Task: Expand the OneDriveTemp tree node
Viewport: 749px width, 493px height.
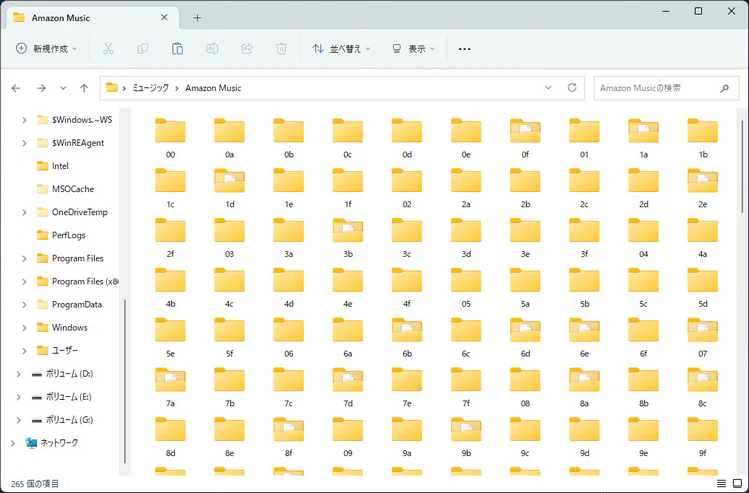Action: (24, 212)
